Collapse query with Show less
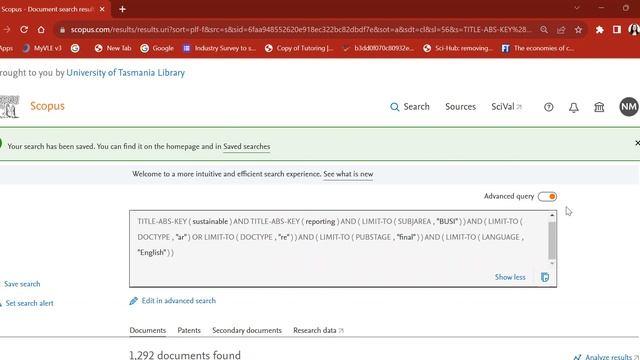Image resolution: width=640 pixels, height=360 pixels. [510, 277]
